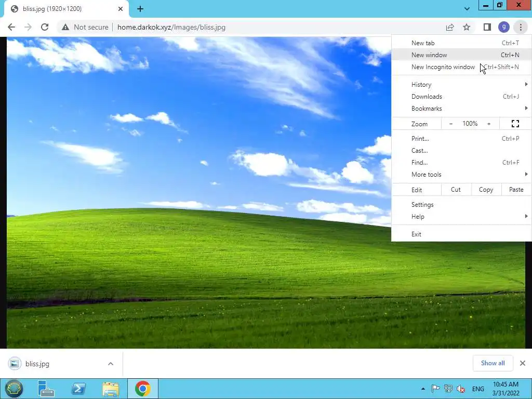Open the side panel icon
532x399 pixels.
[x=487, y=27]
